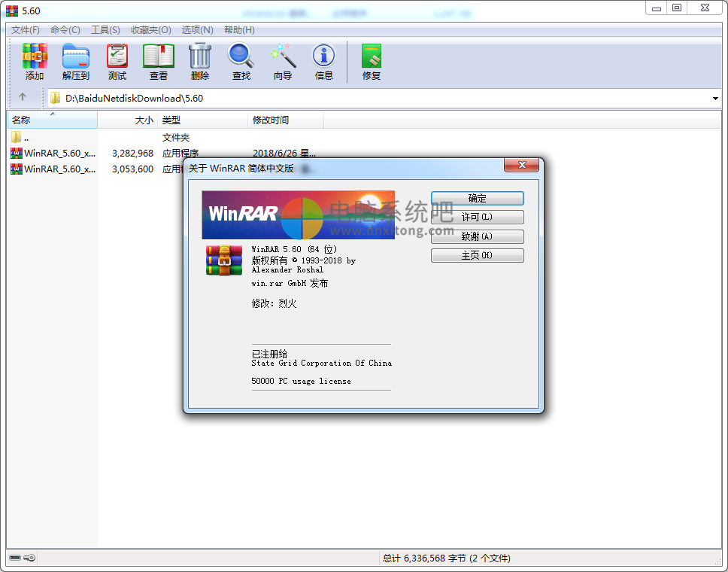The image size is (728, 572).
Task: Click the Test (测试) toolbar icon
Action: coord(117,56)
